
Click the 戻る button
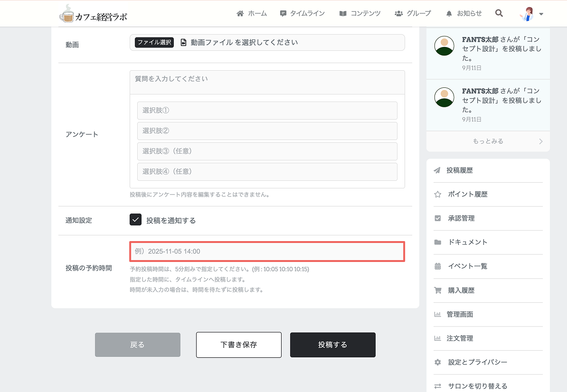pyautogui.click(x=137, y=345)
